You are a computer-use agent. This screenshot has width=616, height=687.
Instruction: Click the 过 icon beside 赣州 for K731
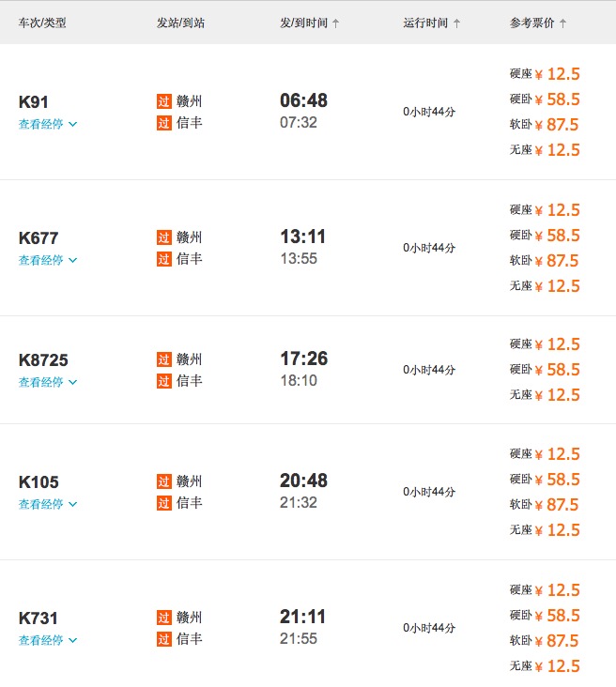164,618
